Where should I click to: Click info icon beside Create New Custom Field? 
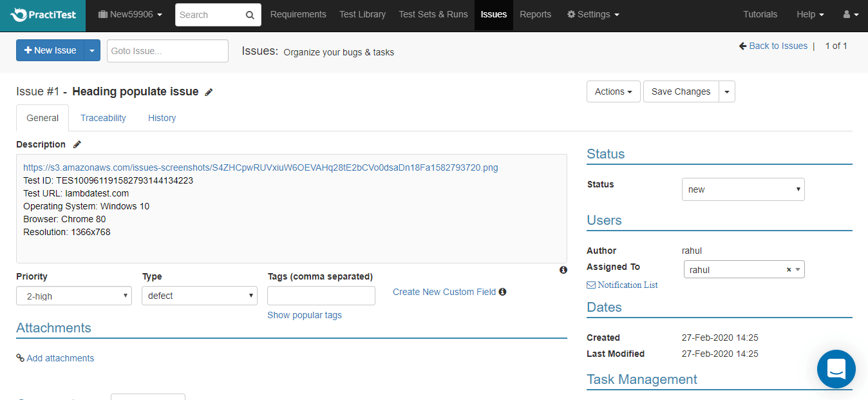click(x=502, y=292)
